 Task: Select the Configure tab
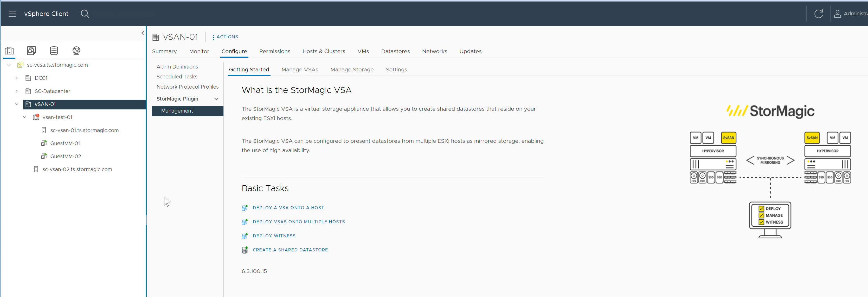click(234, 51)
